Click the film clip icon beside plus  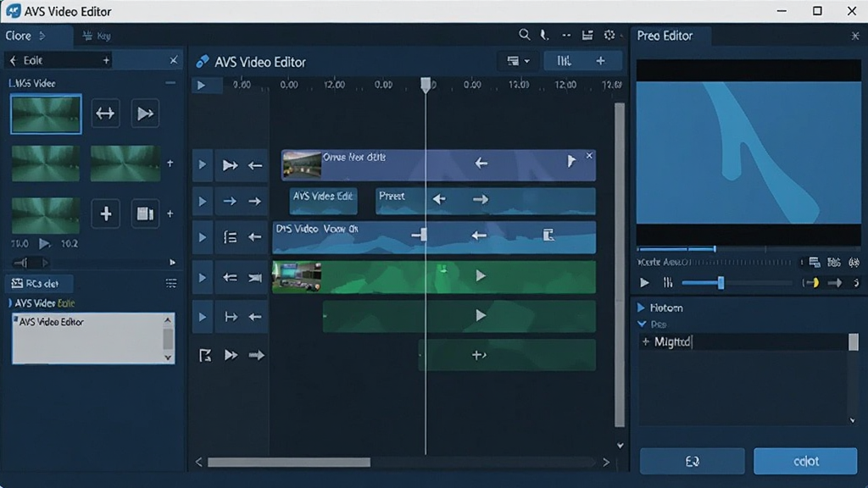coord(145,213)
